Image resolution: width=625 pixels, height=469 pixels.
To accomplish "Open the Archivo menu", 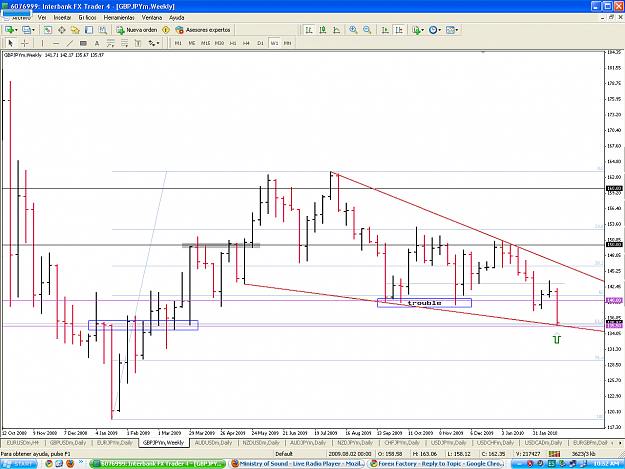I will click(x=20, y=18).
